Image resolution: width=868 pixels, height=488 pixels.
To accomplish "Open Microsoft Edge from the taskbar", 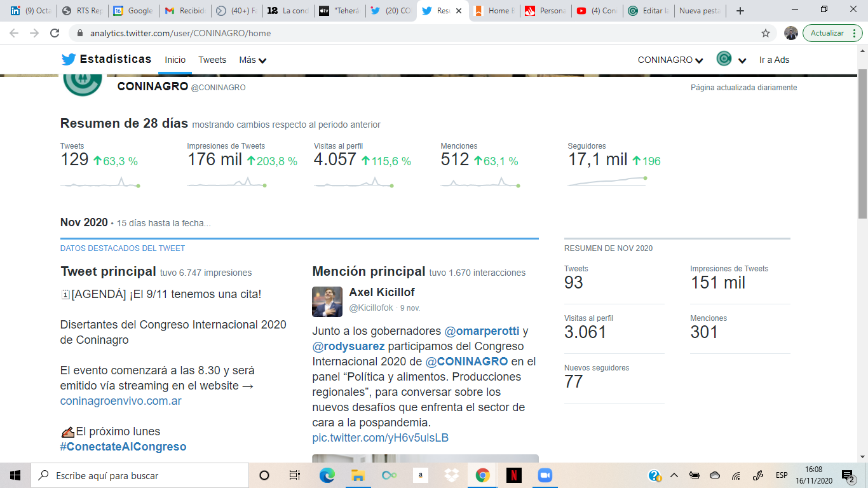I will click(327, 475).
